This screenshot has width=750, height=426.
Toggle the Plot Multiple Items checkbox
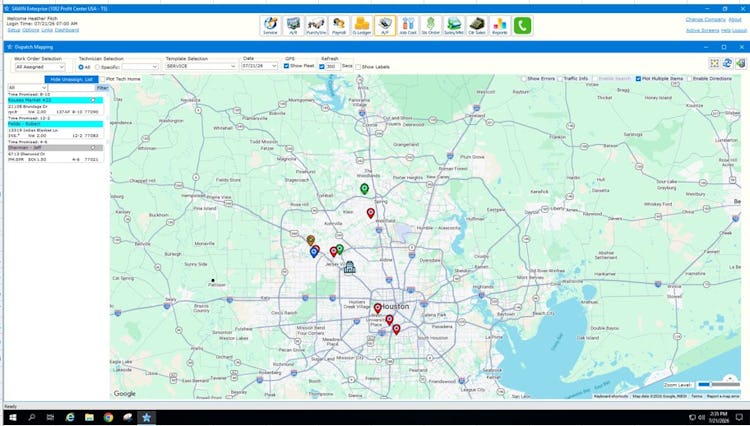point(639,79)
